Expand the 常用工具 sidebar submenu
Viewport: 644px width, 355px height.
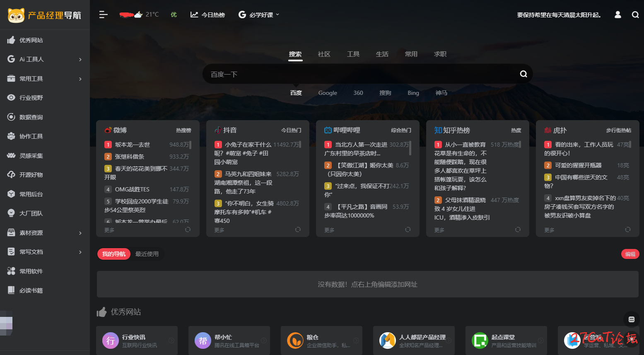pos(80,79)
